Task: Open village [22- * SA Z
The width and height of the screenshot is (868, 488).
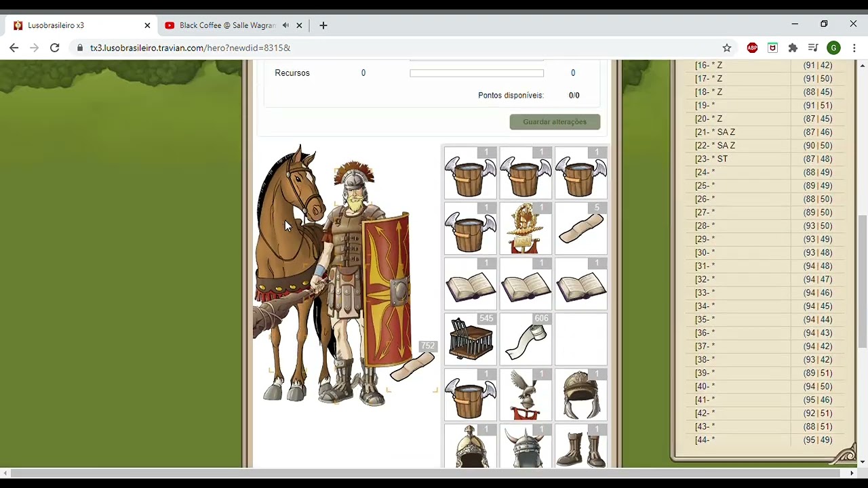Action: pyautogui.click(x=715, y=146)
